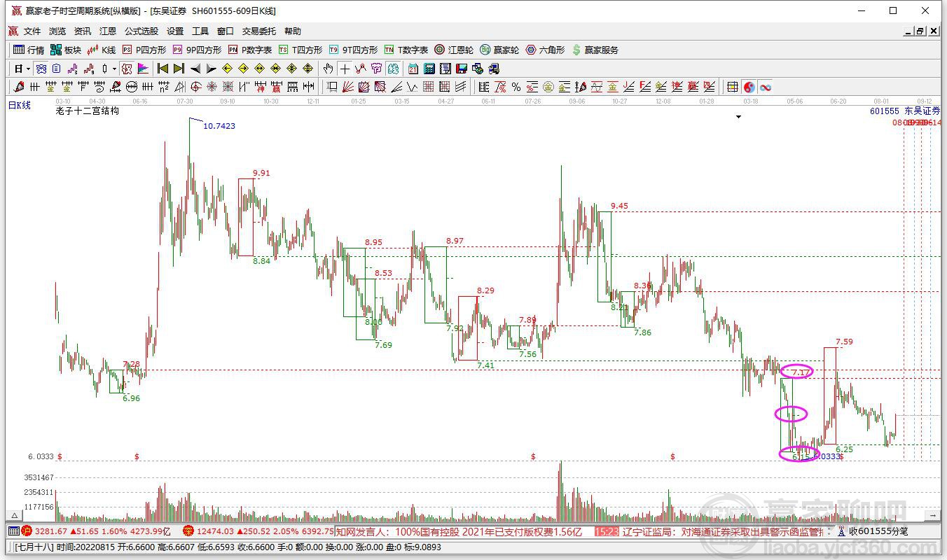The width and height of the screenshot is (947, 560).
Task: Open the 帮助 menu
Action: tap(293, 31)
